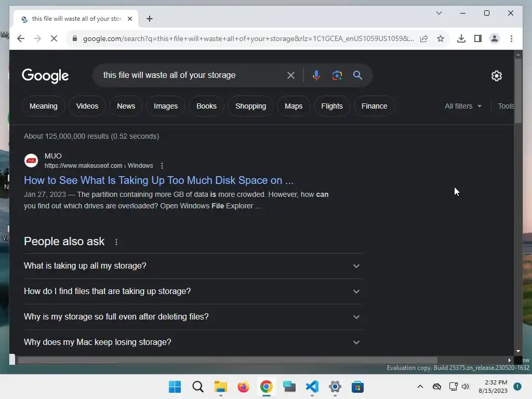This screenshot has height=399, width=532.
Task: Stop loading the page
Action: 54,38
